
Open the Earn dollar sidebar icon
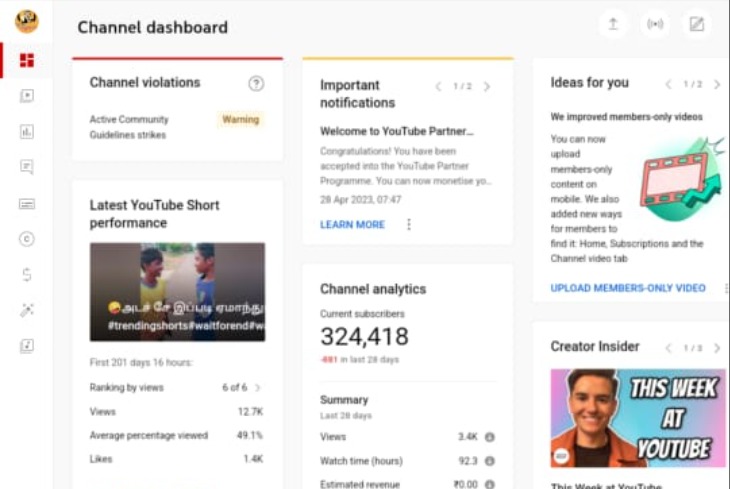click(27, 274)
